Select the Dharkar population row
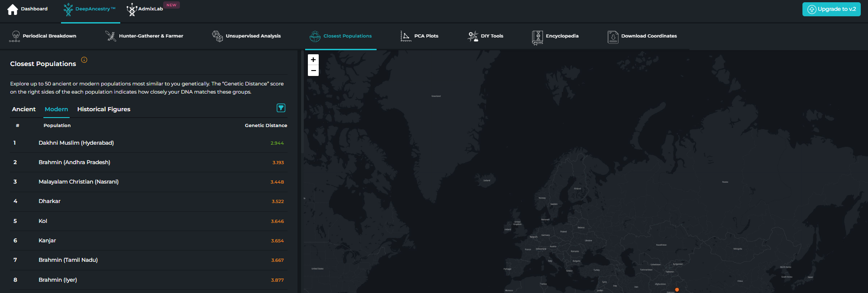Screen dimensions: 868x293 [x=149, y=201]
